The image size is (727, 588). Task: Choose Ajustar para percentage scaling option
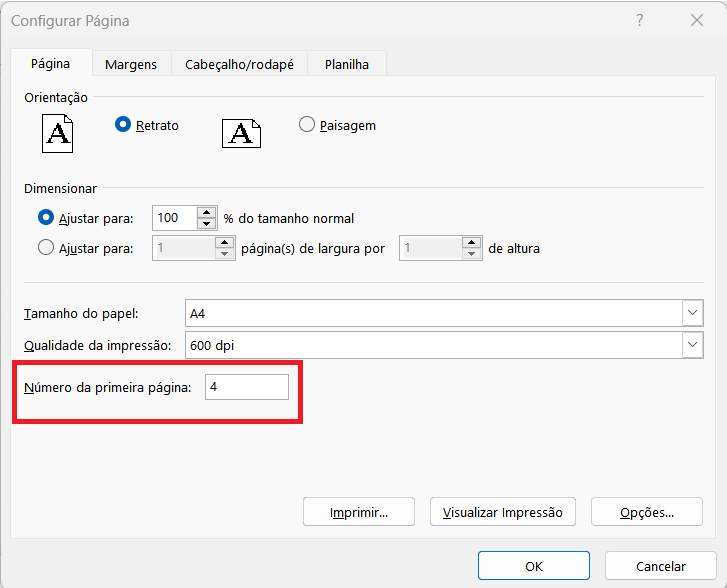tap(46, 218)
